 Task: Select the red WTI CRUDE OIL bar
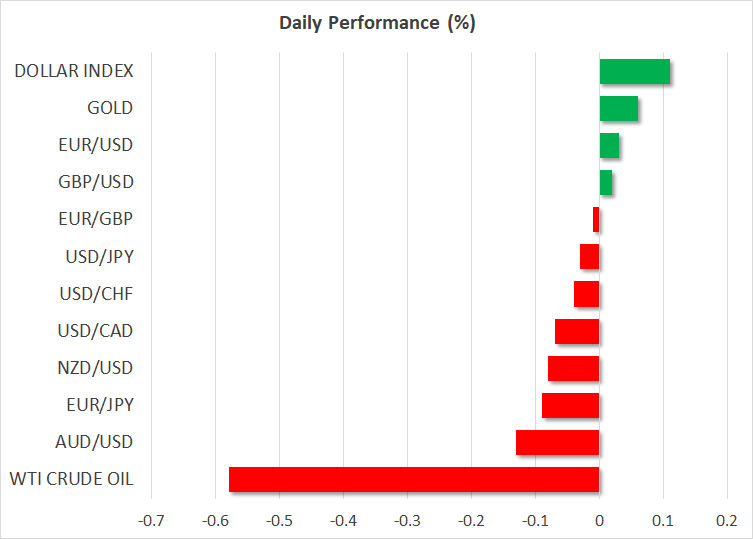point(413,479)
